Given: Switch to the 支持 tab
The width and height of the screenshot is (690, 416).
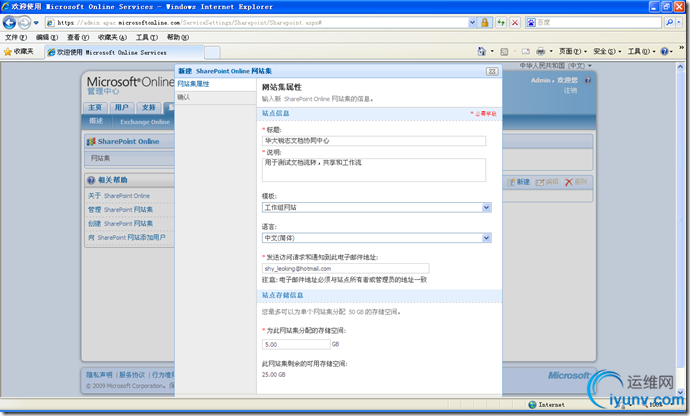Looking at the screenshot, I should point(149,107).
